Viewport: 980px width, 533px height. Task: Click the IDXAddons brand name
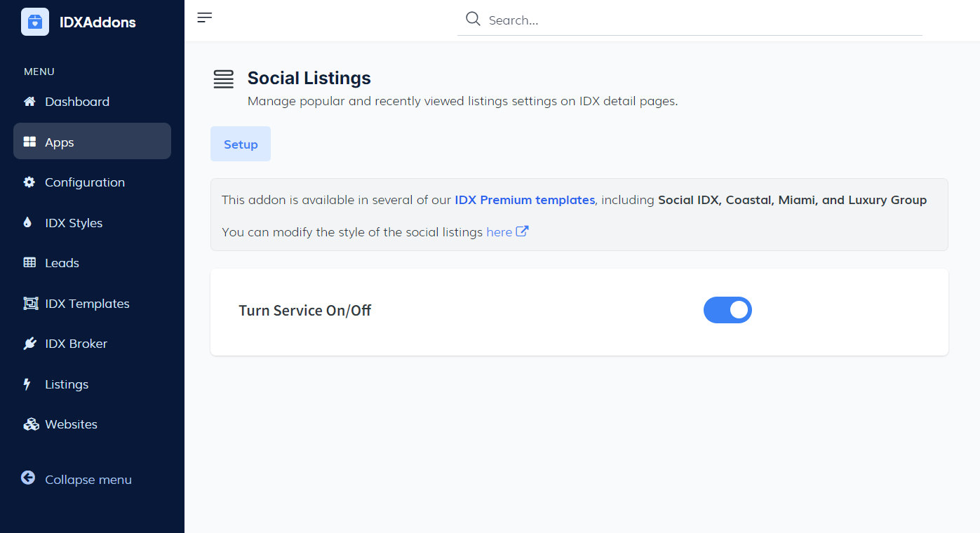pos(98,22)
